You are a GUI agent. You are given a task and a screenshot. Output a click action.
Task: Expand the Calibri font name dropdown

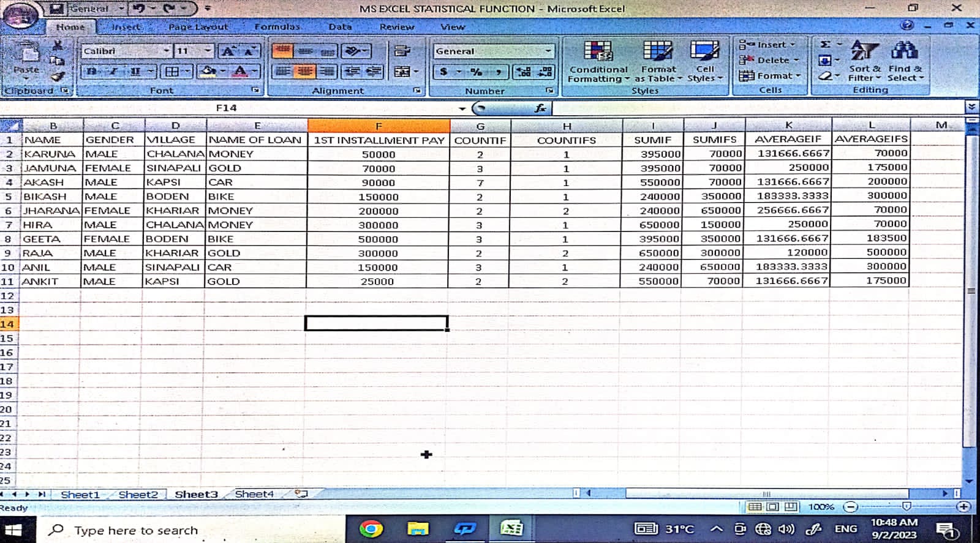166,51
